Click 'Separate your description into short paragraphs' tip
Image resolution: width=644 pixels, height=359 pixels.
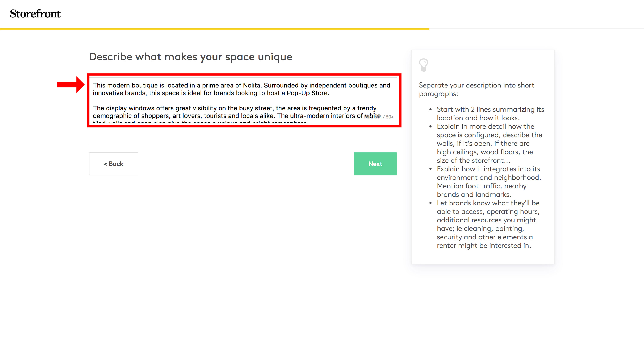tap(476, 89)
